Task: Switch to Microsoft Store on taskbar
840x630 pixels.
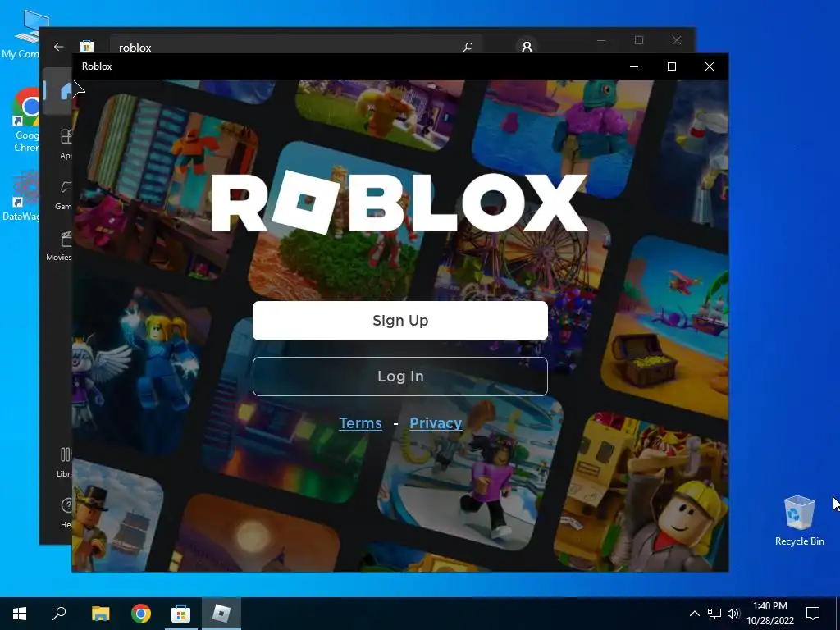Action: (x=181, y=614)
